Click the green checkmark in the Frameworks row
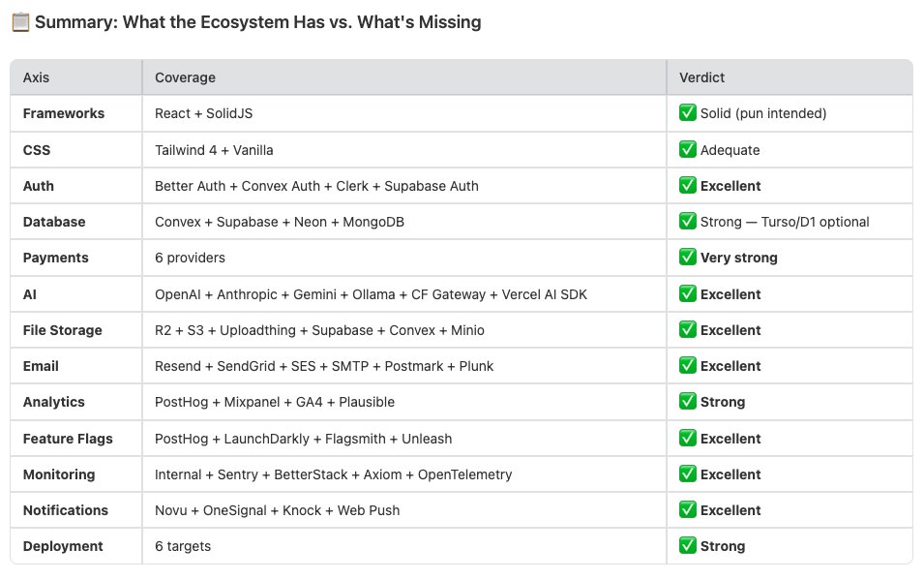 (x=688, y=112)
